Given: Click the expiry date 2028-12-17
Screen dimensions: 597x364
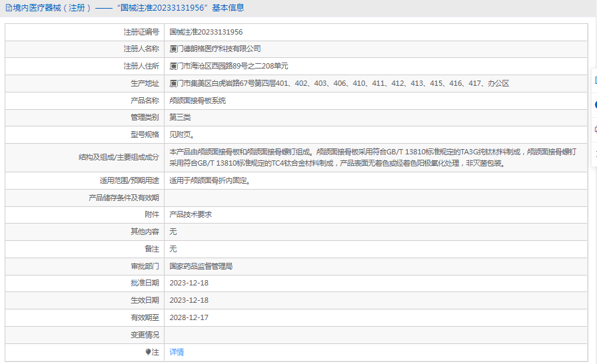Looking at the screenshot, I should click(x=189, y=317).
